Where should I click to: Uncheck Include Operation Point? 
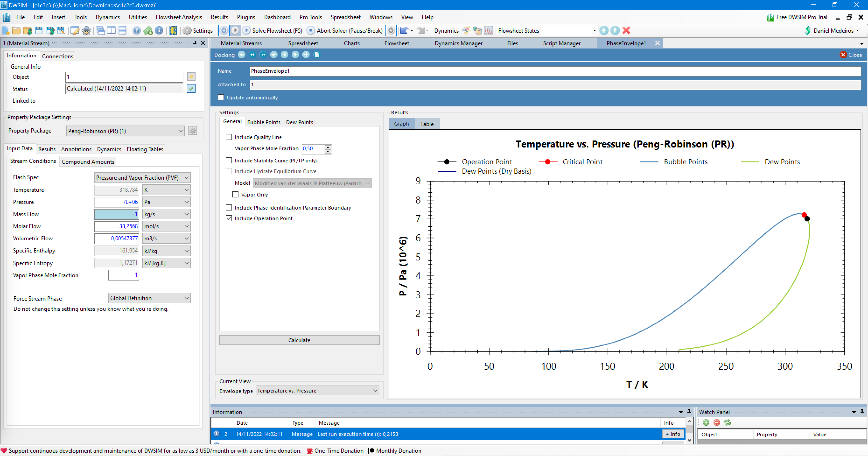pos(229,218)
